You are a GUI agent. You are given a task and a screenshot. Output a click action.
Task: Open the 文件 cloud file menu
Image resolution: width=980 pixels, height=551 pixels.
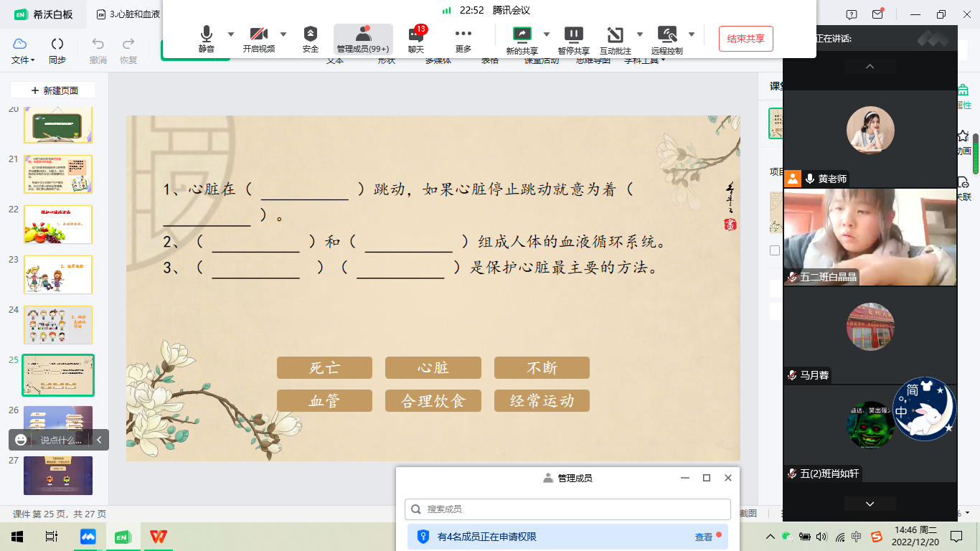coord(22,51)
